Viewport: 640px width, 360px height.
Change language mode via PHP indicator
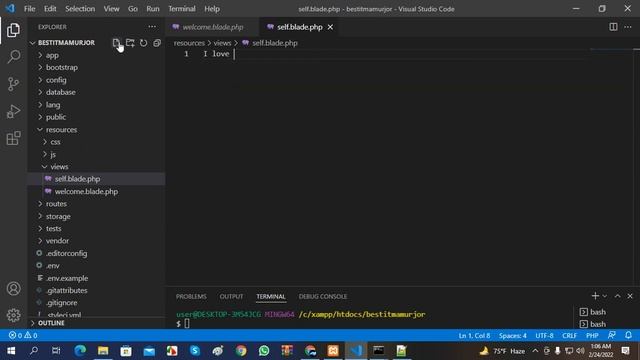click(592, 336)
